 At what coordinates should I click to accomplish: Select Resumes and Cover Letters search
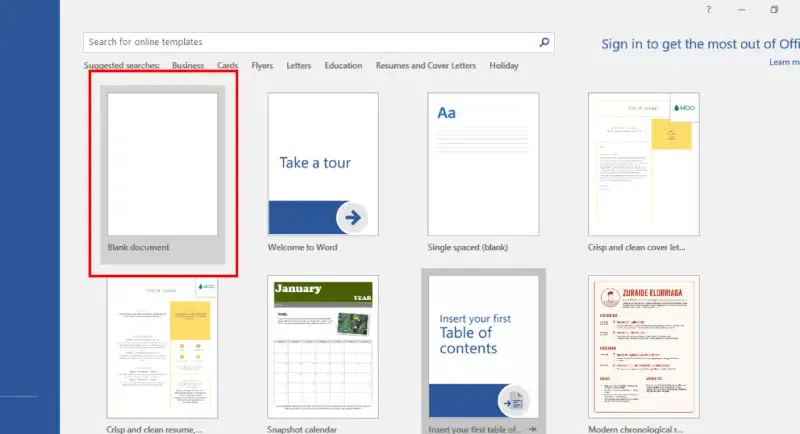click(x=426, y=65)
